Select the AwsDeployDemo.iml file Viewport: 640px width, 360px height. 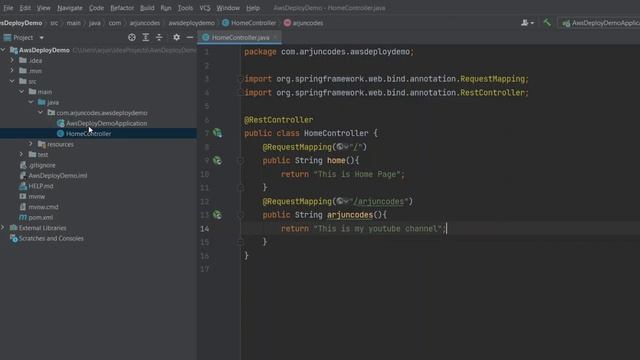coord(58,176)
